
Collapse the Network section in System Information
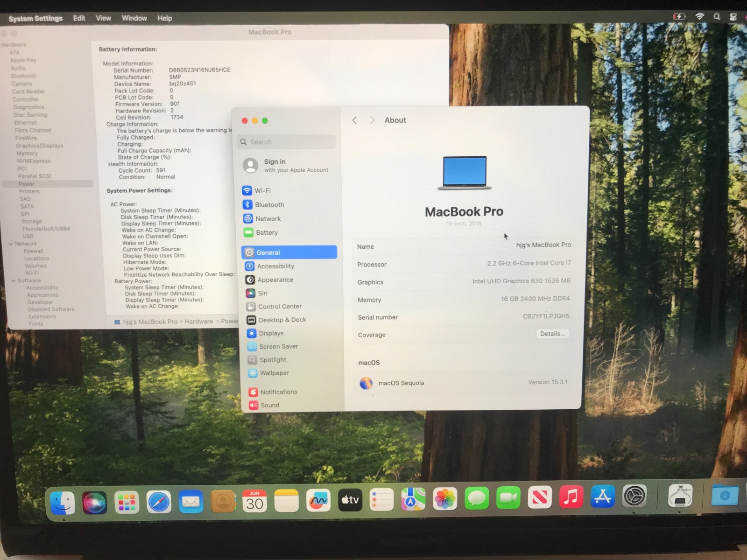pyautogui.click(x=11, y=243)
